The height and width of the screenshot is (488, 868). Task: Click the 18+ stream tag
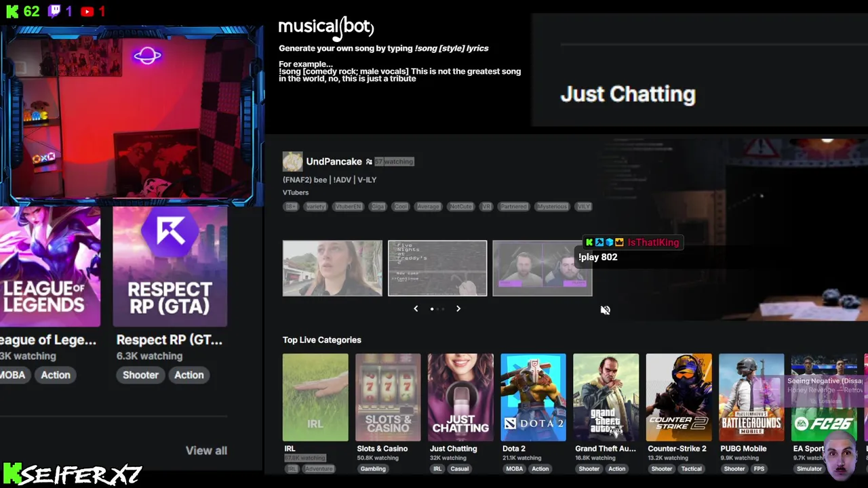291,207
